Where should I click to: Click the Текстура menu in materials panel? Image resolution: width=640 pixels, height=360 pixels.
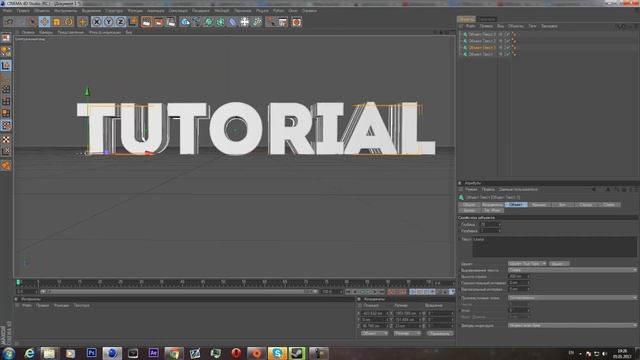(82, 305)
